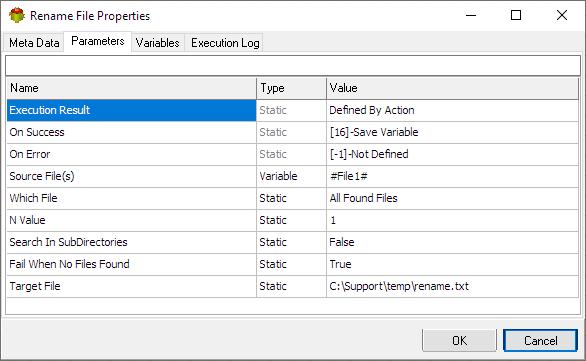
Task: Click the Static type cell for Target File
Action: pyautogui.click(x=292, y=287)
